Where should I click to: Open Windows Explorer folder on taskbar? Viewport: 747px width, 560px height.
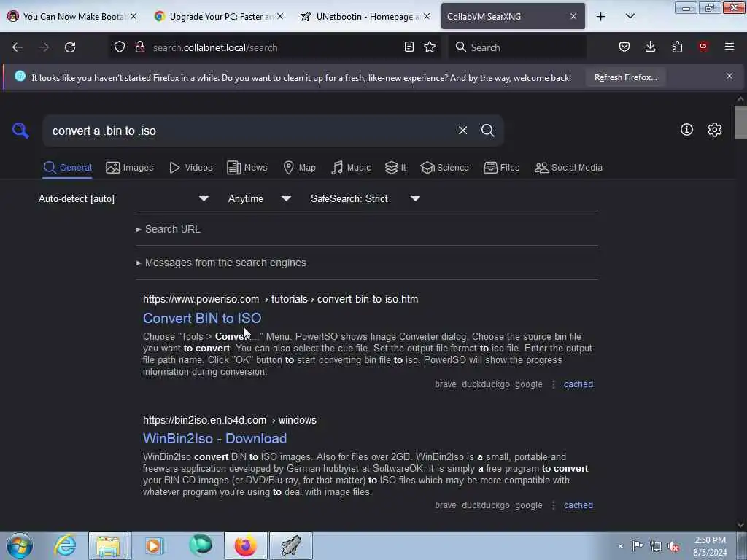click(x=108, y=545)
